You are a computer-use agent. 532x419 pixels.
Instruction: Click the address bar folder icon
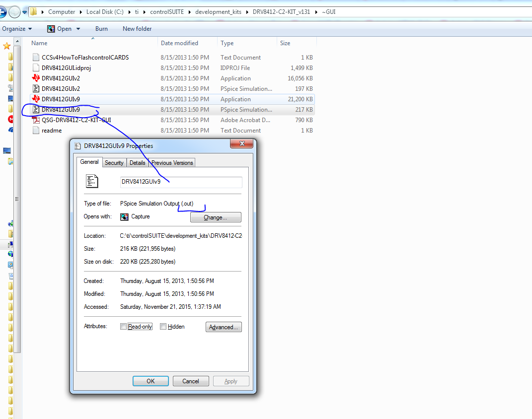[34, 12]
